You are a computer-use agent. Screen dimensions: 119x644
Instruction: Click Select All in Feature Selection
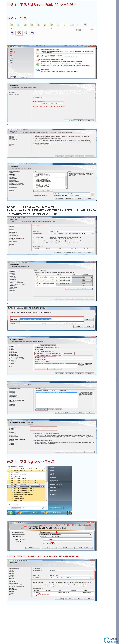(x=38, y=191)
